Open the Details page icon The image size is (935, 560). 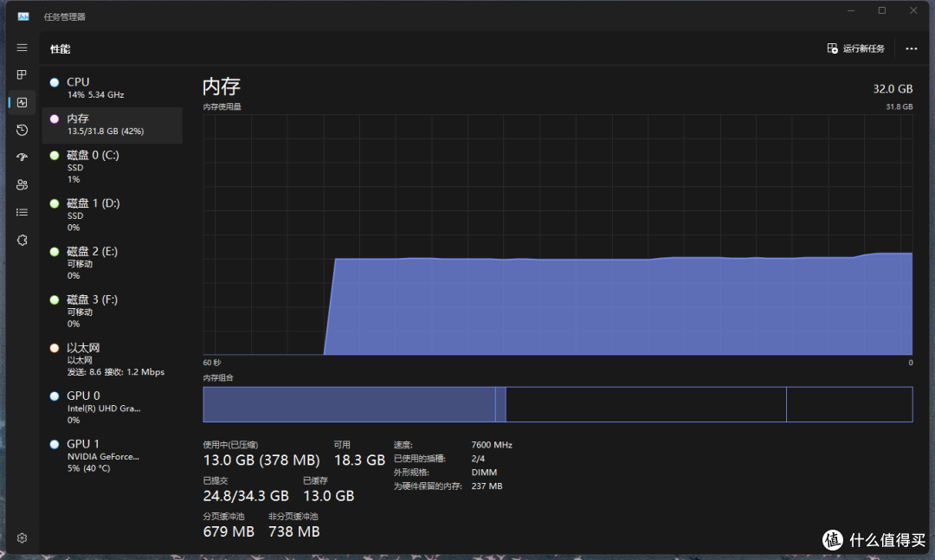(22, 212)
